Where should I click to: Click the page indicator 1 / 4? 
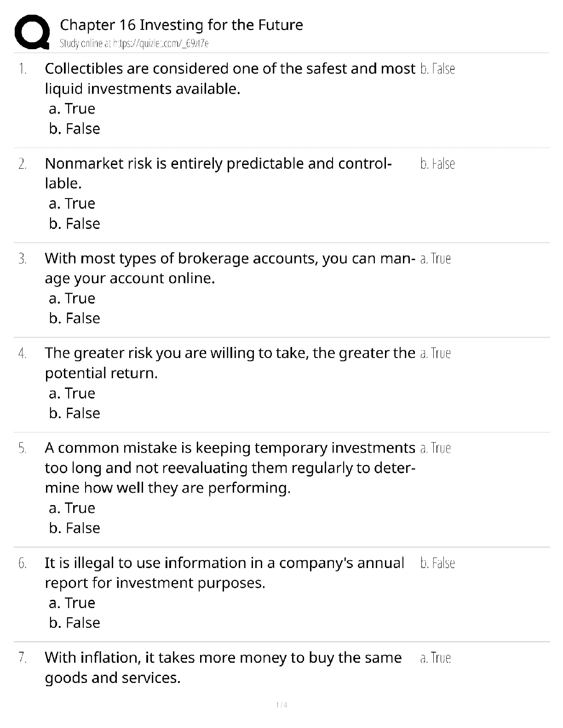point(281,705)
